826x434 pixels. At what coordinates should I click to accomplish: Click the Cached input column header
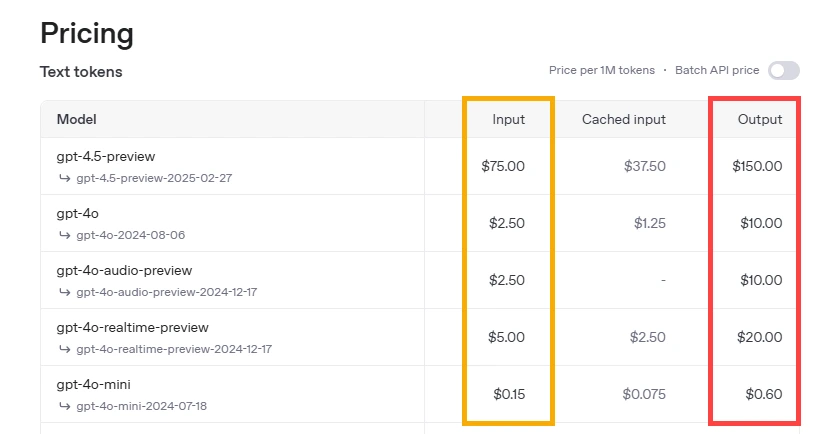(624, 120)
